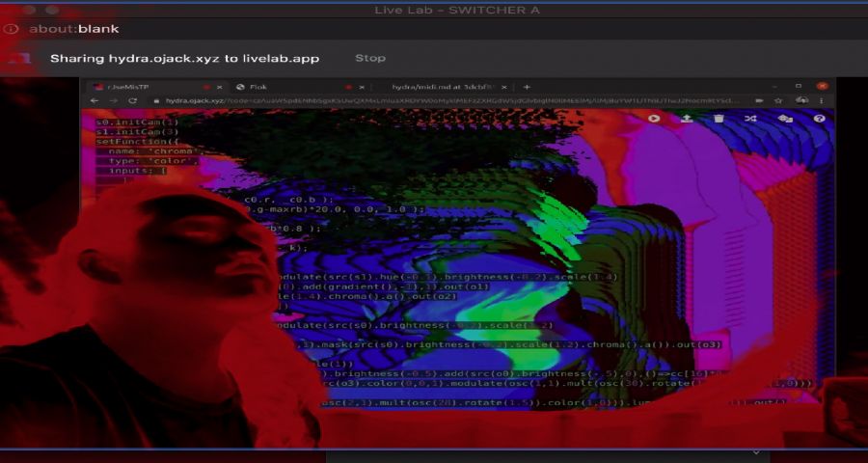Stop sharing hydra.ojack.xyz to livelab.app
Screen dimensions: 868x463
tap(369, 58)
